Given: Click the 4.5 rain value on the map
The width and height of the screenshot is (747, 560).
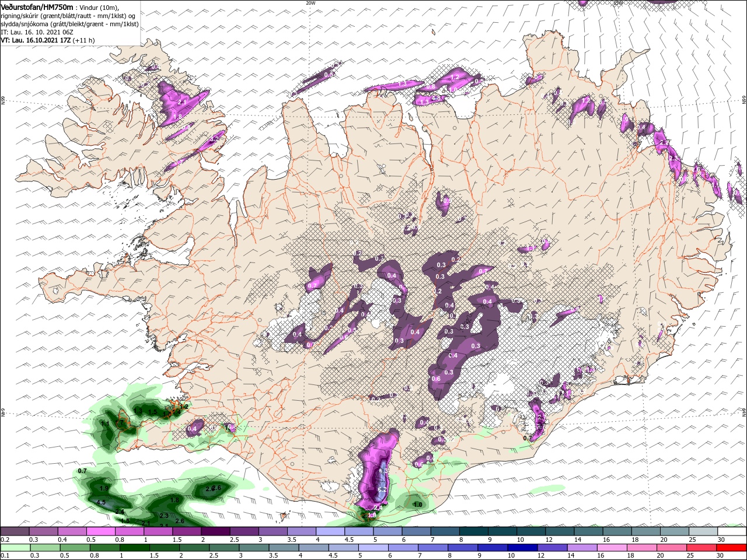Looking at the screenshot, I should click(x=100, y=502).
